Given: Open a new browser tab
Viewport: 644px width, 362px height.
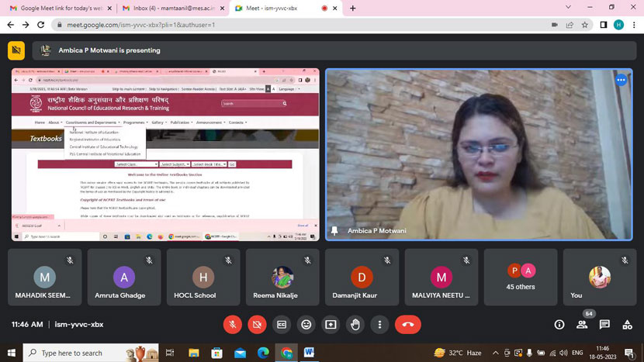Looking at the screenshot, I should coord(352,9).
